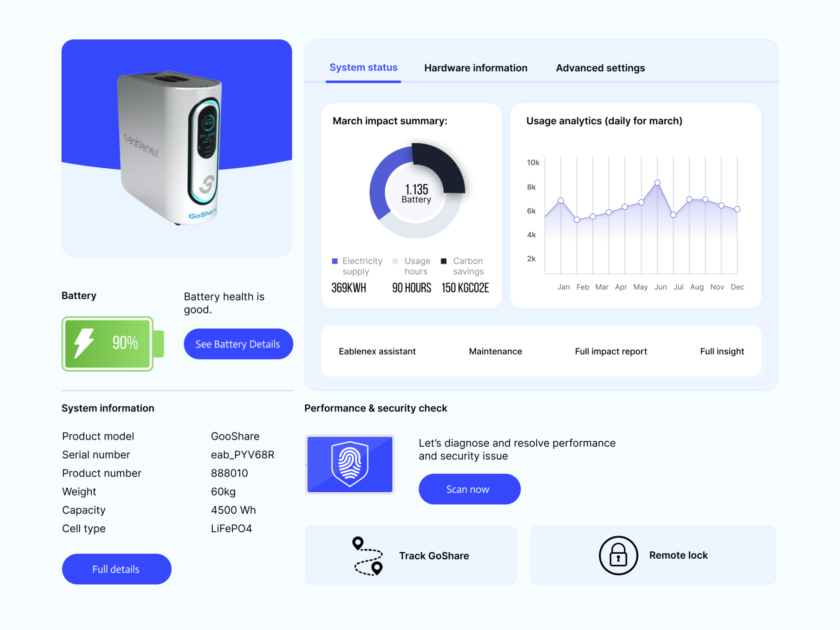Open the Full insight link
The image size is (840, 630).
[721, 351]
